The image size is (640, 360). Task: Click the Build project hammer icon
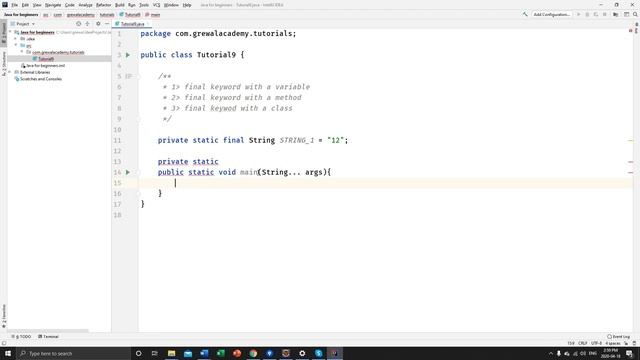pyautogui.click(x=525, y=14)
